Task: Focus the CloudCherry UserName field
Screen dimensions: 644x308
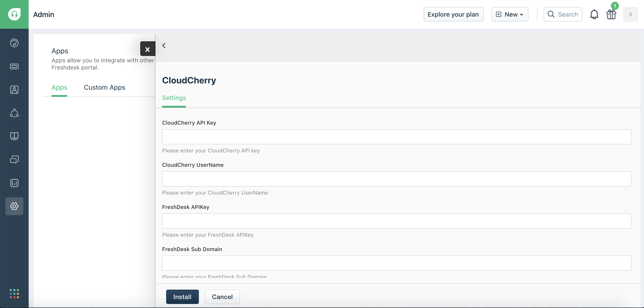Action: (397, 179)
